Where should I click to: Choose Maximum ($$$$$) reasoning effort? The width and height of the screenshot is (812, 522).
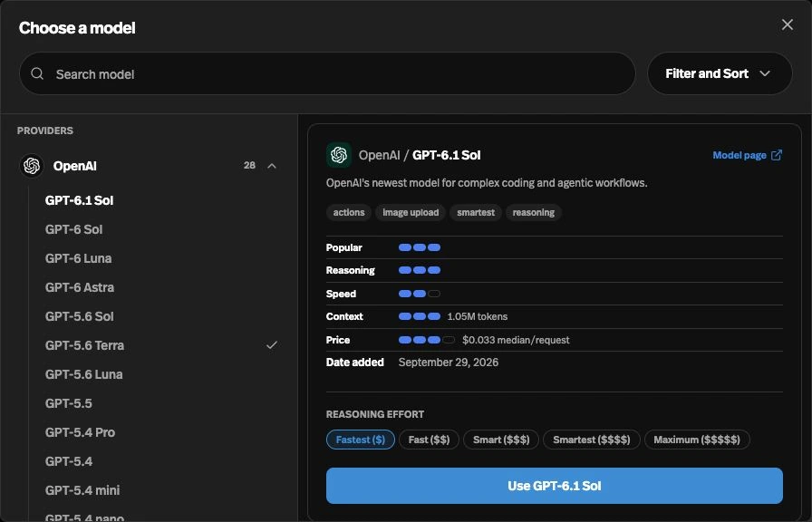(697, 440)
